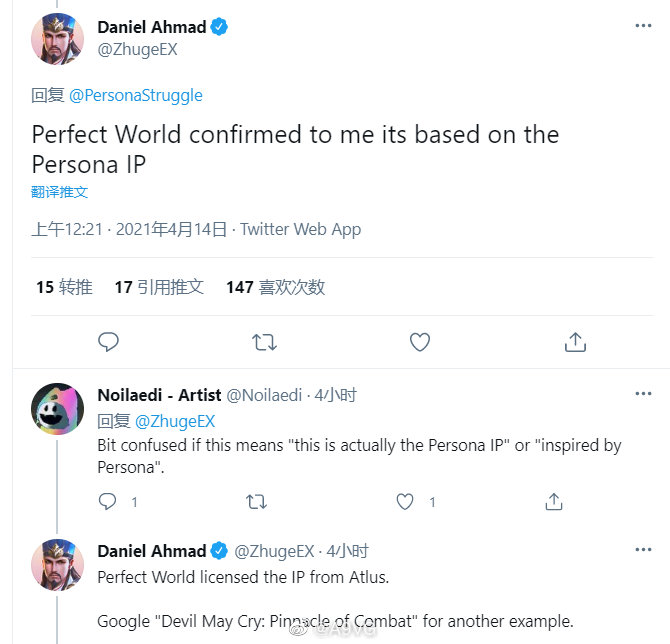Open the Twitter Web App source link
This screenshot has width=670, height=644.
[x=301, y=229]
